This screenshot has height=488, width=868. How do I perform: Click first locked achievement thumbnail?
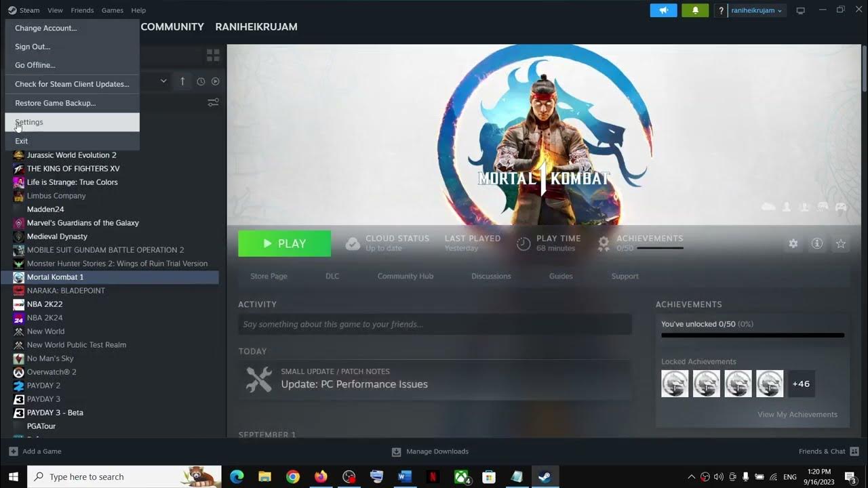click(675, 384)
